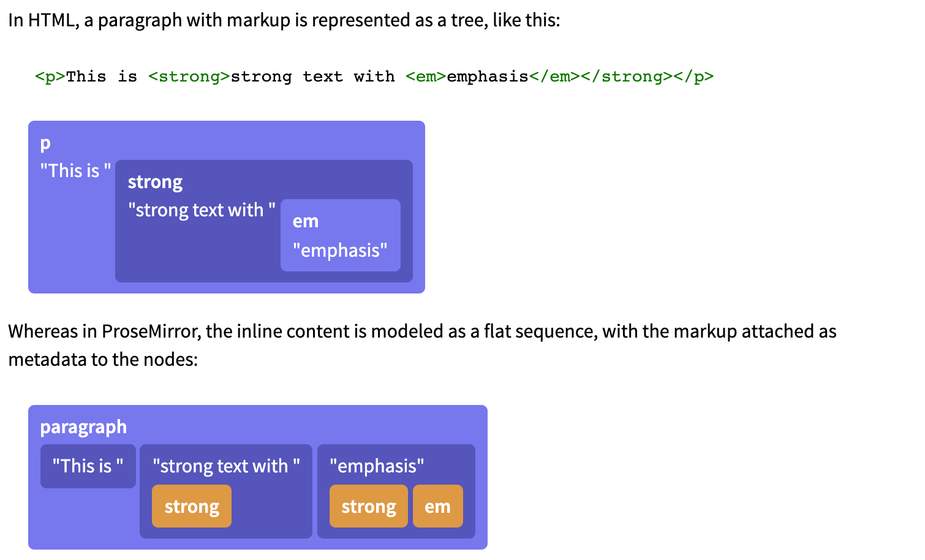Click the orange em mark badge
Viewport: 925px width, 560px height.
(x=438, y=506)
